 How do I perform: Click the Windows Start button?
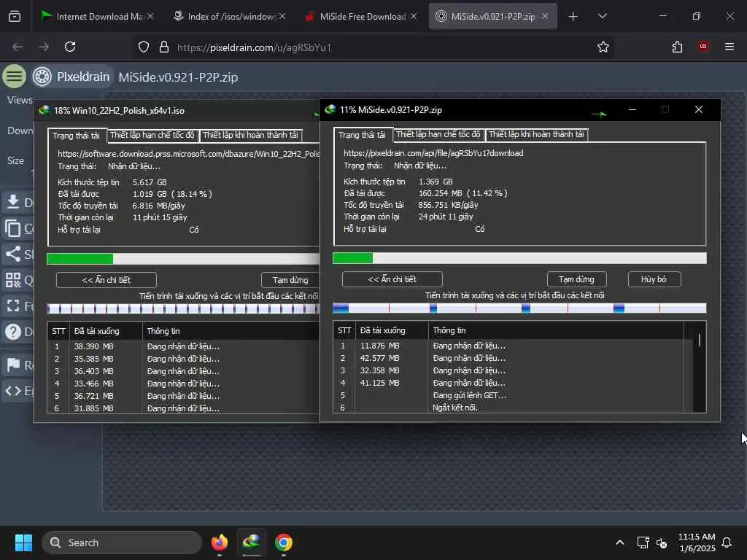[23, 542]
